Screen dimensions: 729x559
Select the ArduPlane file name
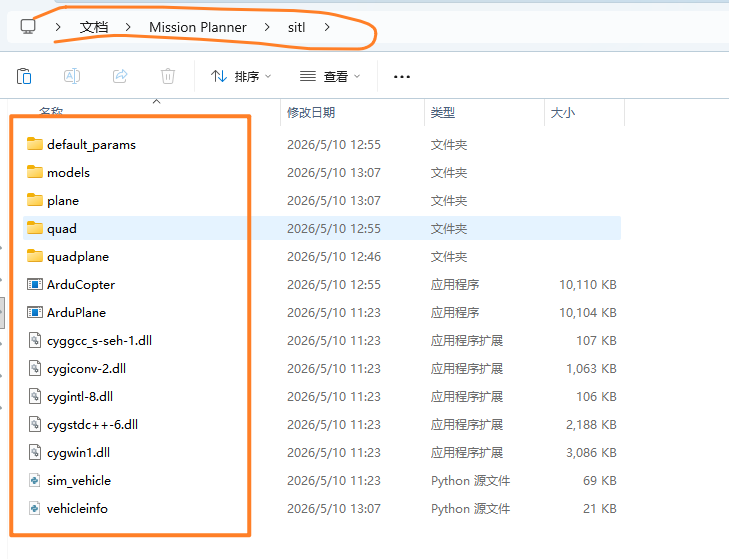(x=76, y=313)
